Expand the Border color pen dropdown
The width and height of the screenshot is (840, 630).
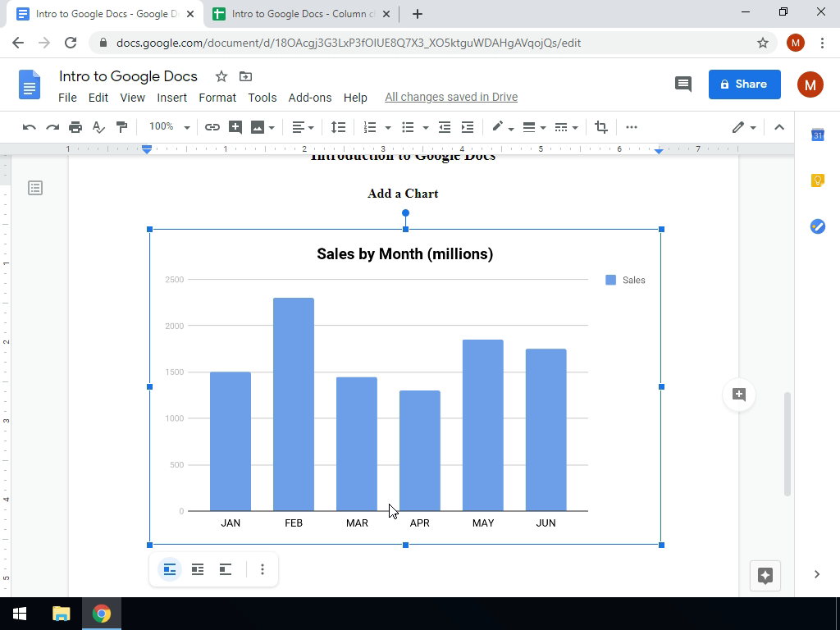(502, 127)
